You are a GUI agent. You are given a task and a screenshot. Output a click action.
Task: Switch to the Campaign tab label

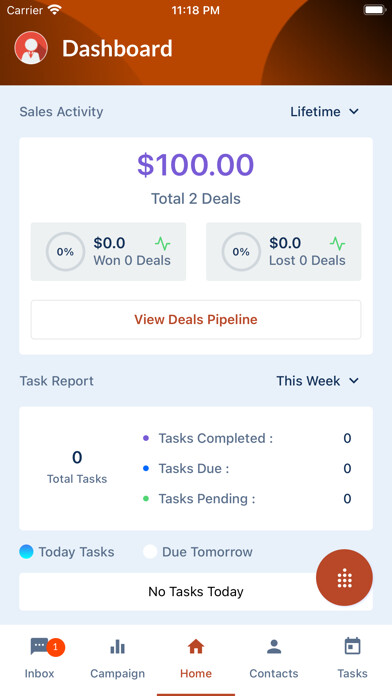coord(118,673)
